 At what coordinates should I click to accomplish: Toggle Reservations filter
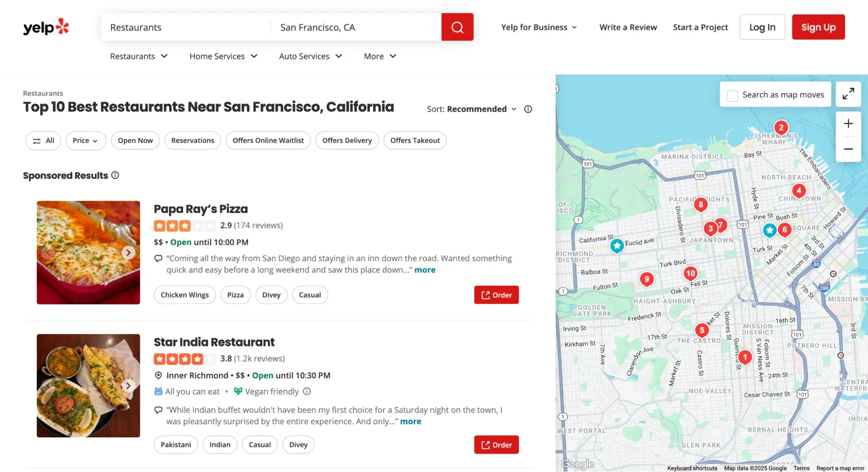[193, 140]
